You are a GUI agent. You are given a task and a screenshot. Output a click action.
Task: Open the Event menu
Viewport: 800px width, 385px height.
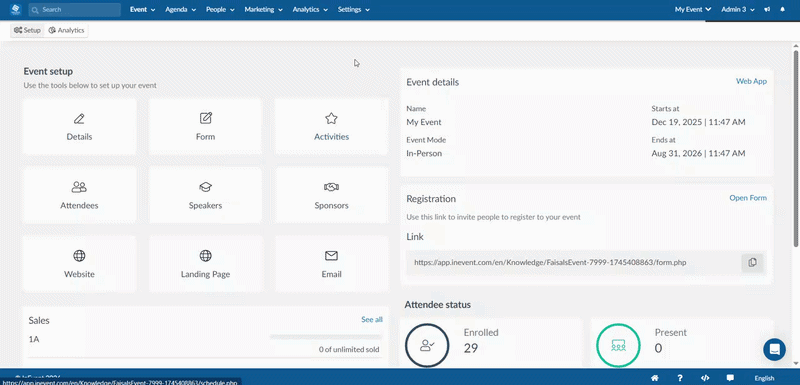(142, 10)
